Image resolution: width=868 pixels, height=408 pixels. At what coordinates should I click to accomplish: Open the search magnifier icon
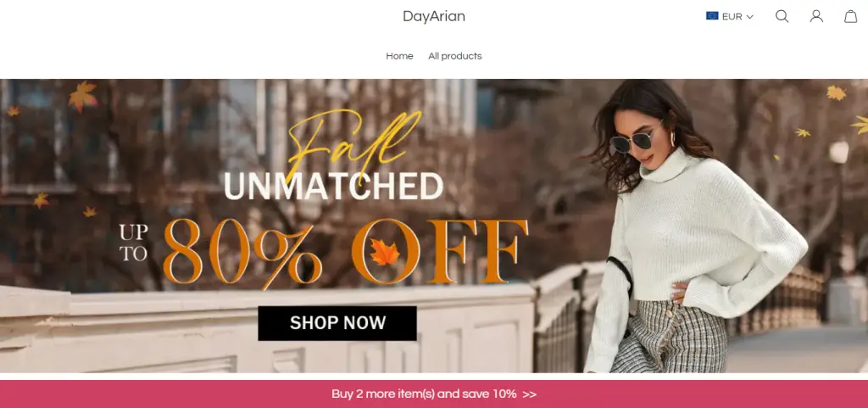click(782, 17)
